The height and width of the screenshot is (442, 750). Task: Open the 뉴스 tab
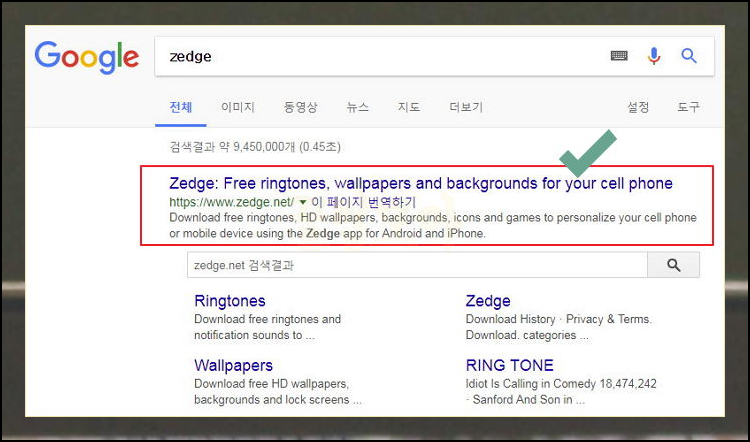[x=358, y=107]
